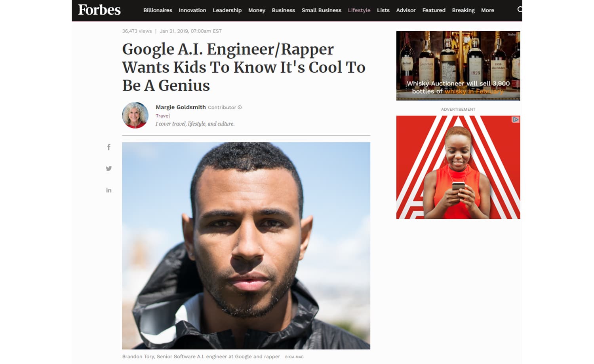Click the Forbes logo
The height and width of the screenshot is (364, 594).
(99, 10)
